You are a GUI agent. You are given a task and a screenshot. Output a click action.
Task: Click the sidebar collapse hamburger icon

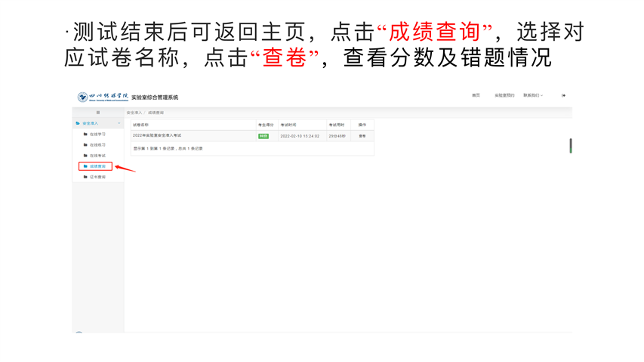coord(97,113)
